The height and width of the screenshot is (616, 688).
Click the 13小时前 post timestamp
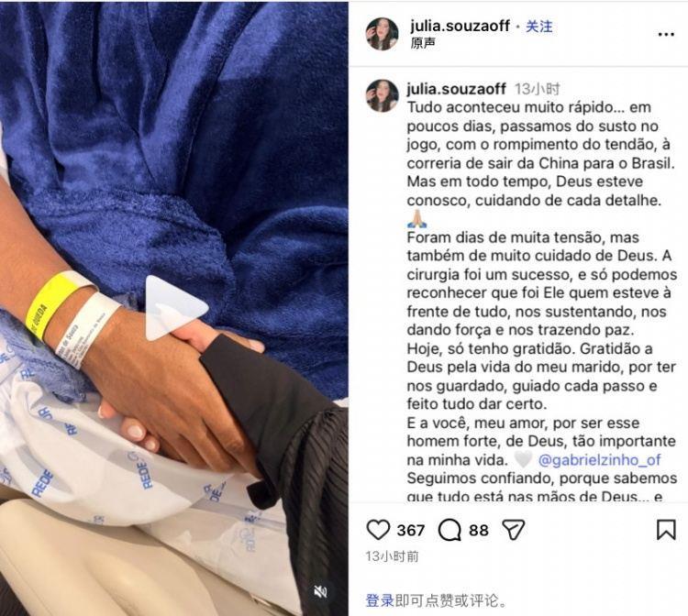(392, 555)
